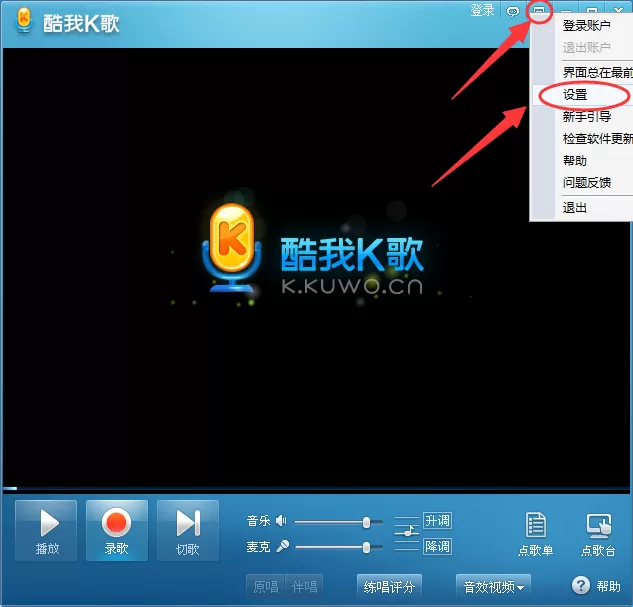
Task: Mute the music speaker icon
Action: pos(281,521)
